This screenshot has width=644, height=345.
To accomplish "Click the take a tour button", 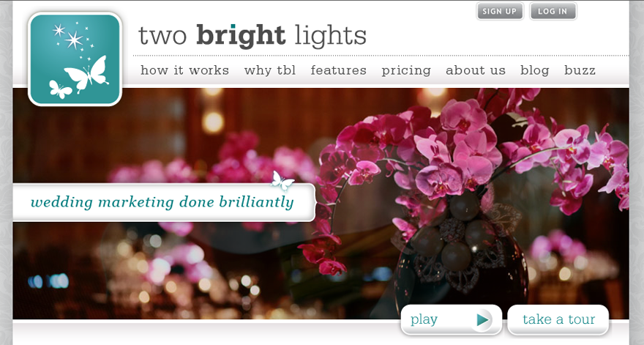I will [x=558, y=319].
